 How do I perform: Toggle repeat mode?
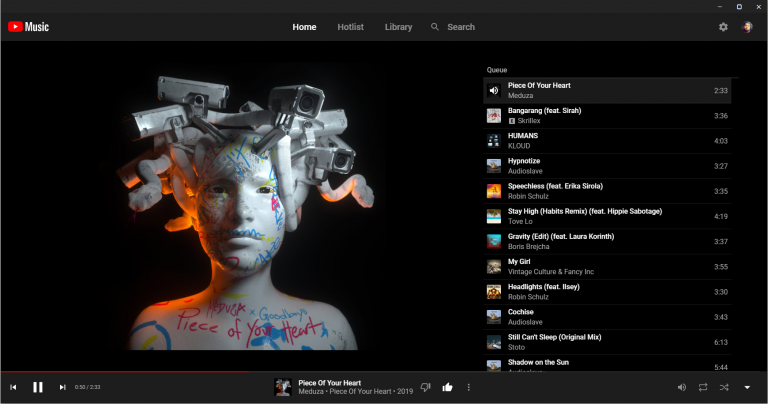(703, 387)
